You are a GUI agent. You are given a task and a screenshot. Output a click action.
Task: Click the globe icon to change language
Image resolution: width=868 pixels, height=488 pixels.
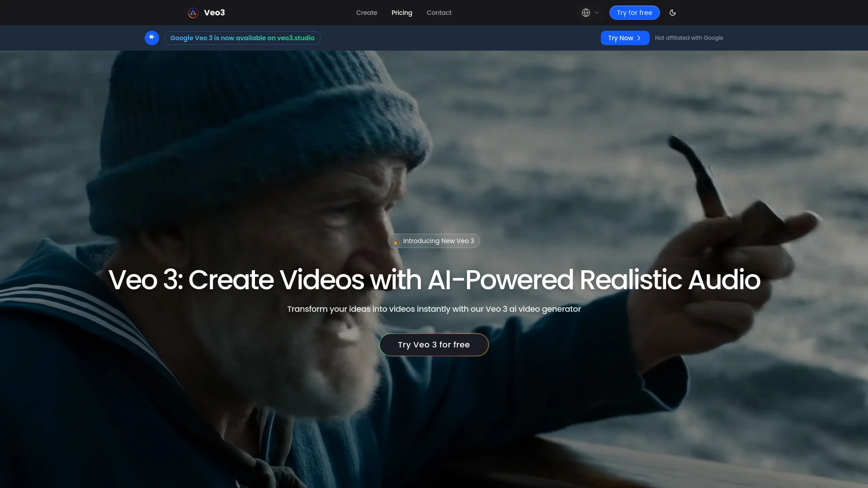[585, 13]
